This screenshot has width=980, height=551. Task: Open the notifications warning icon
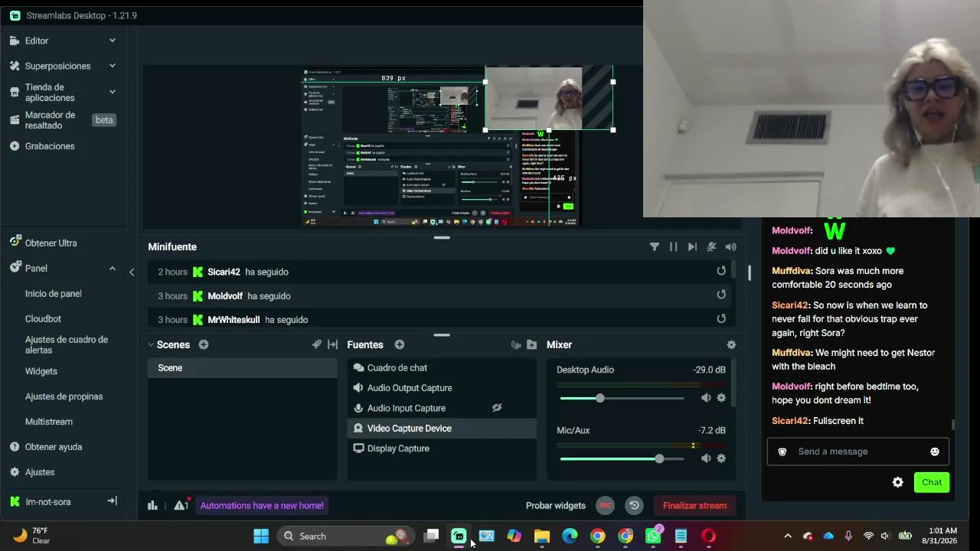[181, 505]
